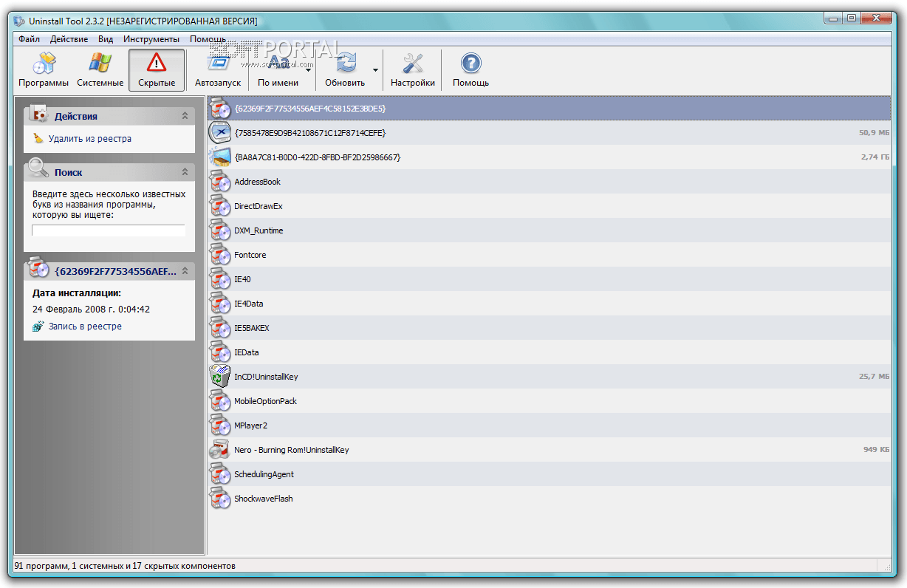
Task: Collapse the Поиск panel
Action: 185,172
